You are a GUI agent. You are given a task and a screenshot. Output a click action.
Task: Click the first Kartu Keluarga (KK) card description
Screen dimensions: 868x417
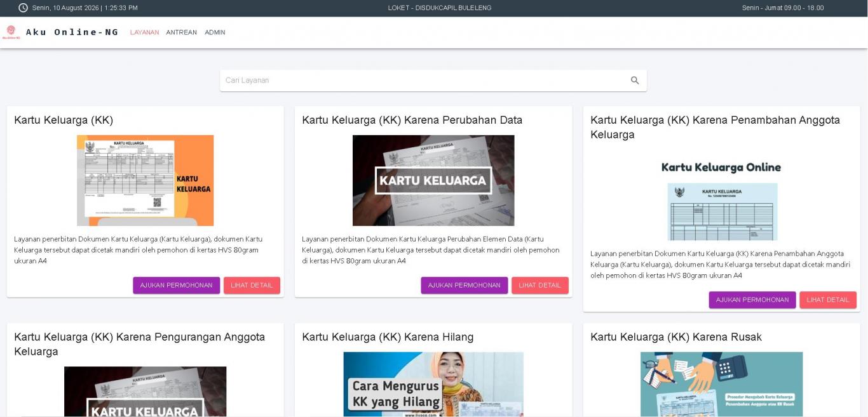(x=139, y=250)
